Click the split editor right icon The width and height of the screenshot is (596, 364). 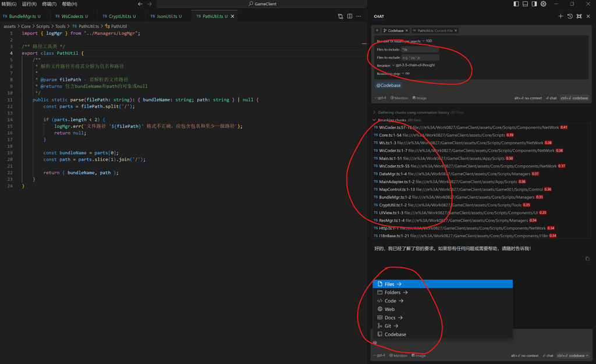[350, 16]
